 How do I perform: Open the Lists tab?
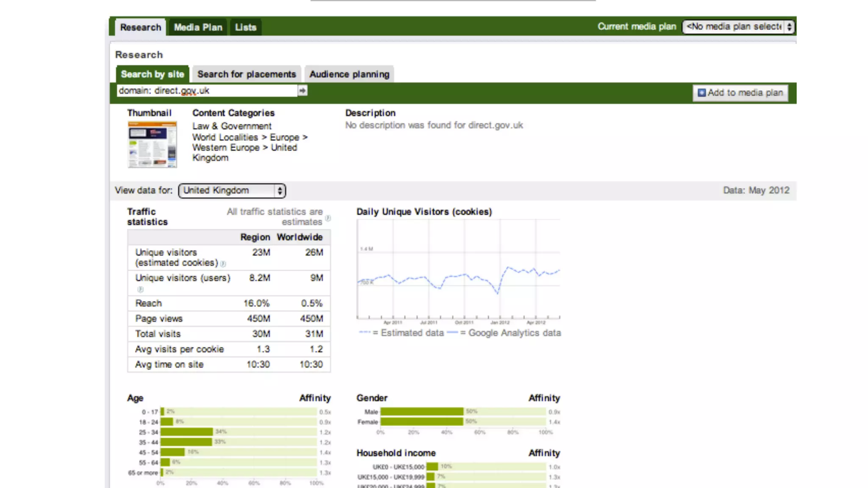(245, 28)
